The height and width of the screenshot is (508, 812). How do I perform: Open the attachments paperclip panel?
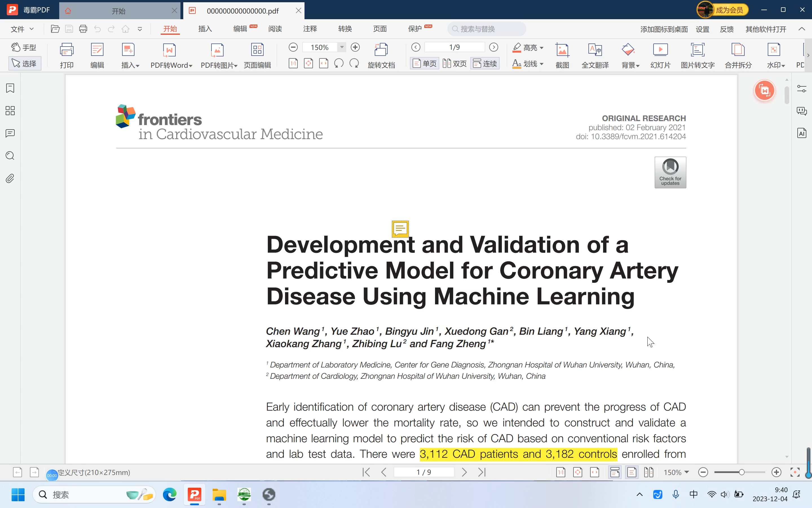[10, 178]
